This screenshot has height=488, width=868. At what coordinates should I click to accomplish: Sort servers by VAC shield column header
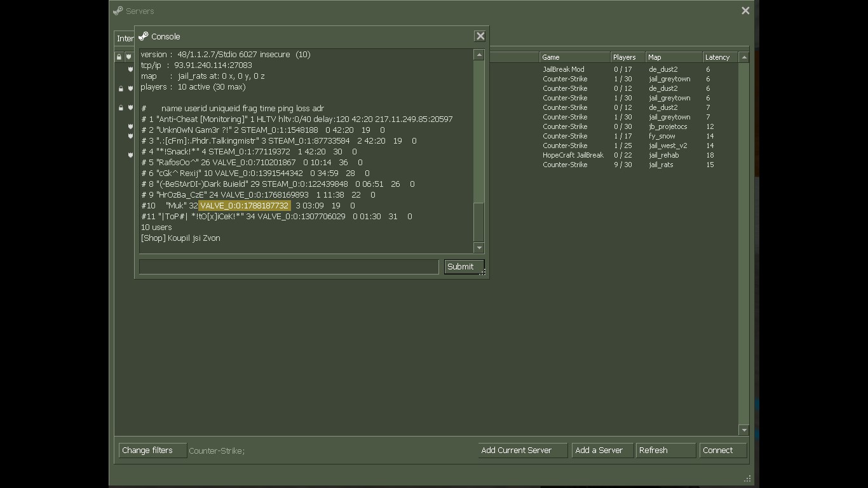click(128, 57)
